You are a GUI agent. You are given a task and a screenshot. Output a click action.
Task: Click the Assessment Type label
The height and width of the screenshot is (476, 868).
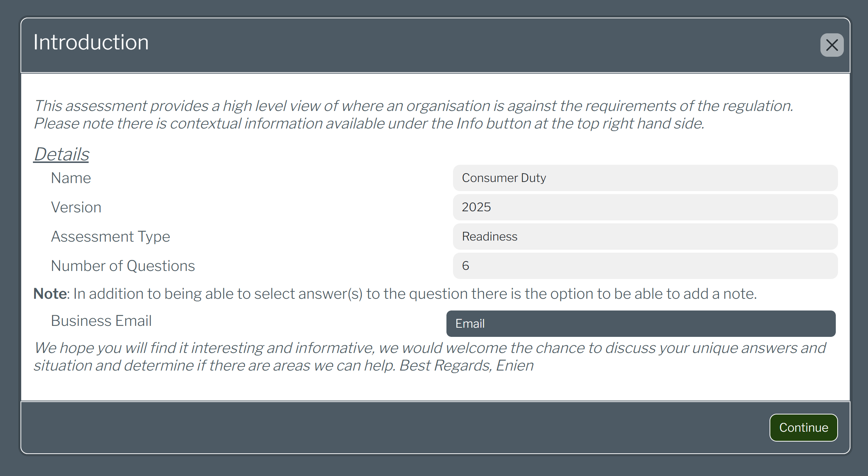(x=111, y=237)
